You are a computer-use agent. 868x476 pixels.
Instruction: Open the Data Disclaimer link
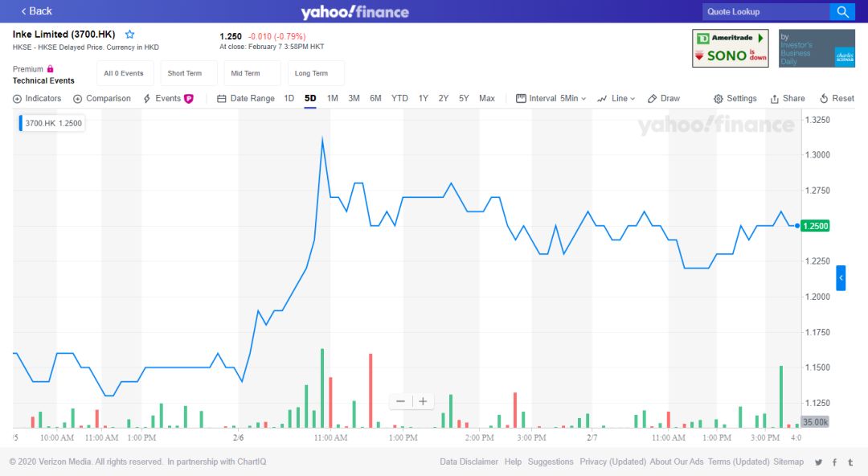point(469,462)
